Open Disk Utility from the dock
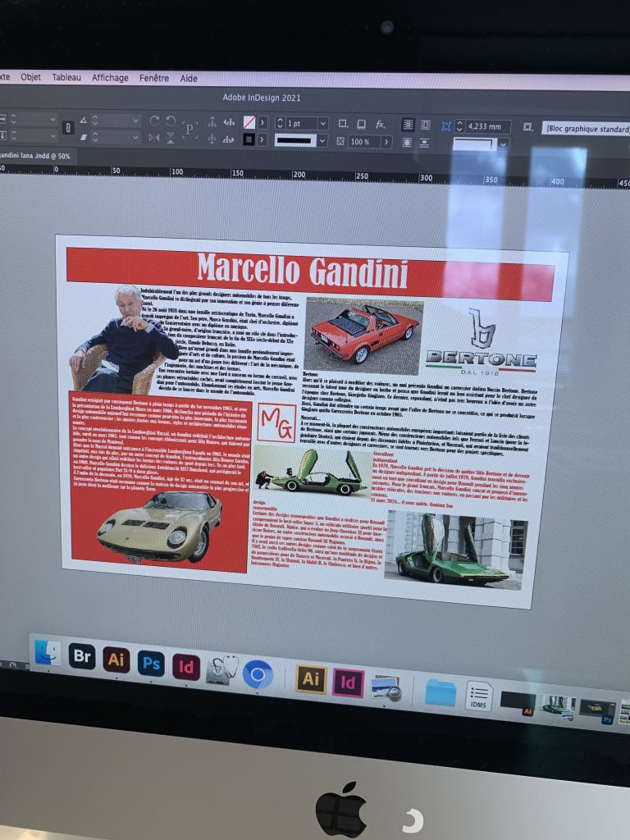This screenshot has width=630, height=840. point(221,670)
